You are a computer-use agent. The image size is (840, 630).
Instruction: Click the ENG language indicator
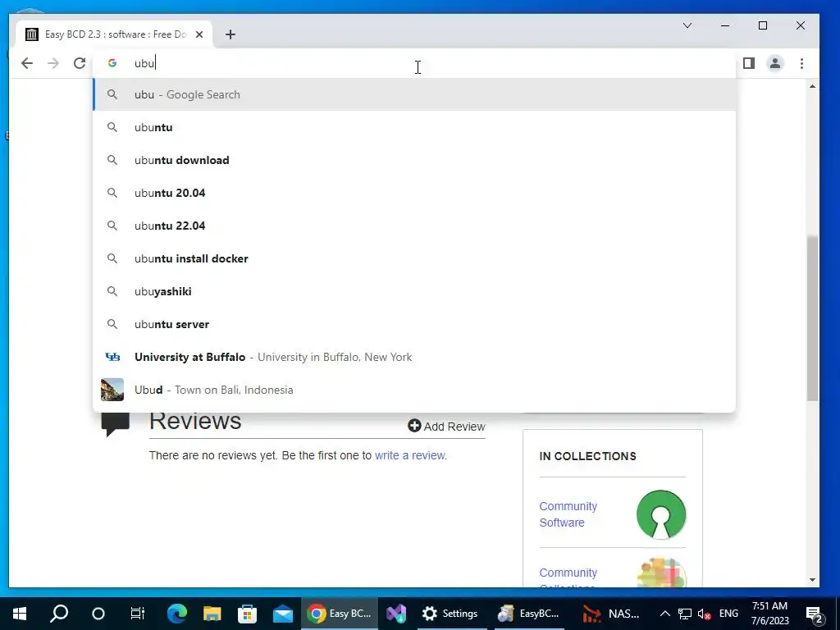pyautogui.click(x=728, y=614)
